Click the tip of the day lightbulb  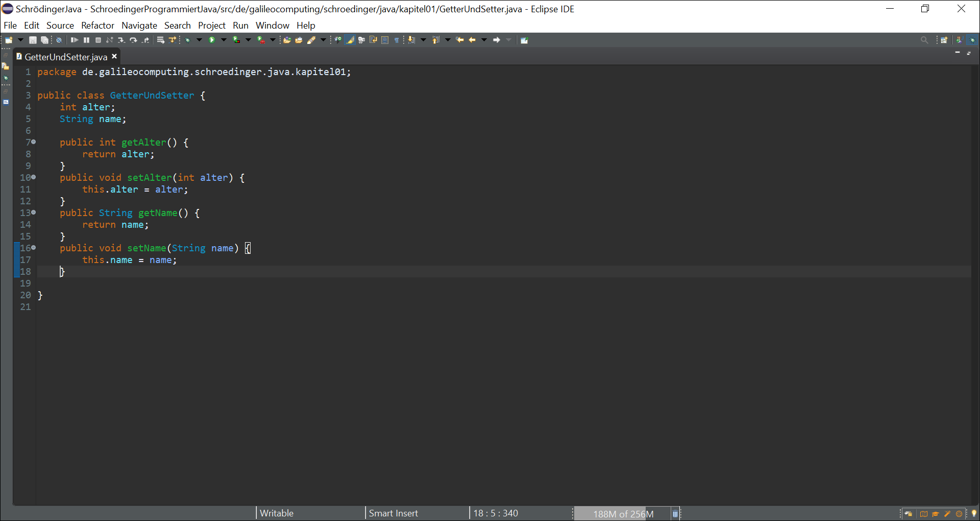pos(974,514)
